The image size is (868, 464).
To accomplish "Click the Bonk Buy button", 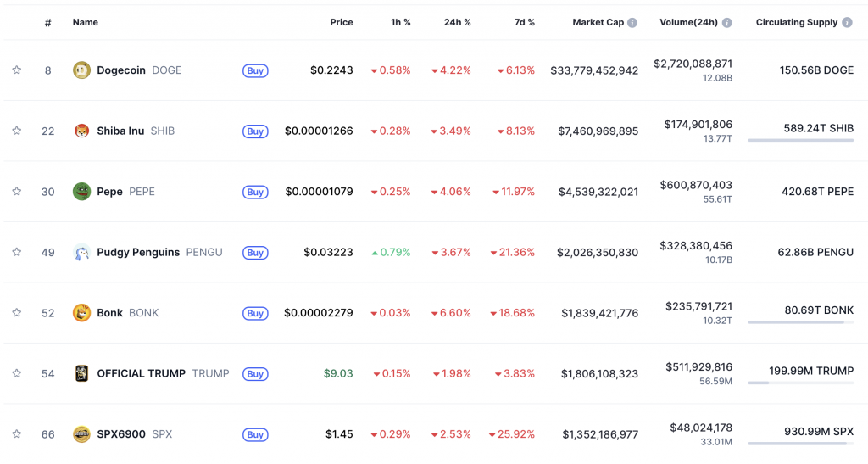I will tap(255, 313).
